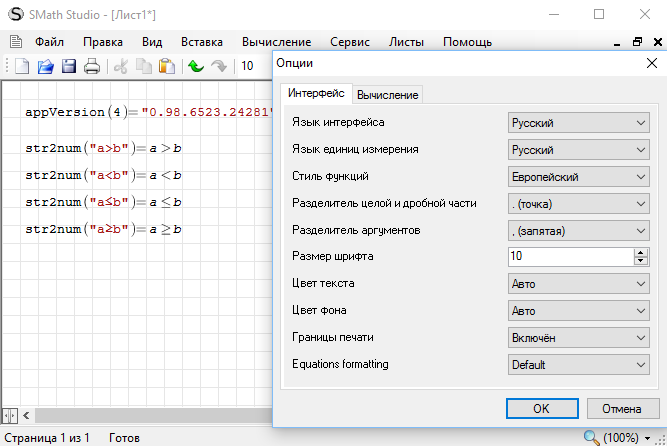Viewport: 667px width, 446px height.
Task: Open the Сервис menu
Action: tap(350, 42)
